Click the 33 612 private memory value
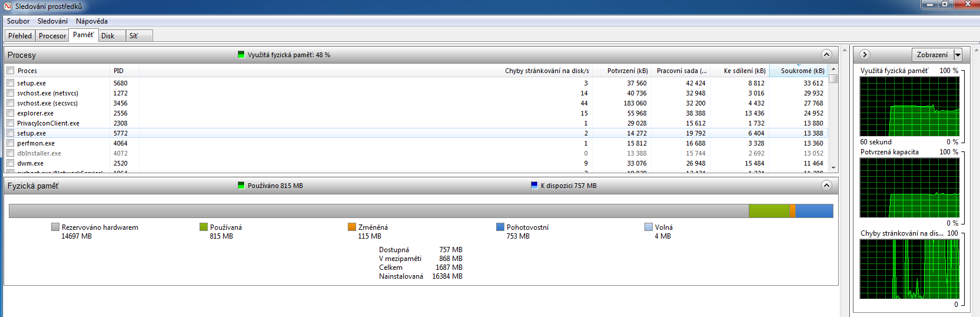 point(813,83)
